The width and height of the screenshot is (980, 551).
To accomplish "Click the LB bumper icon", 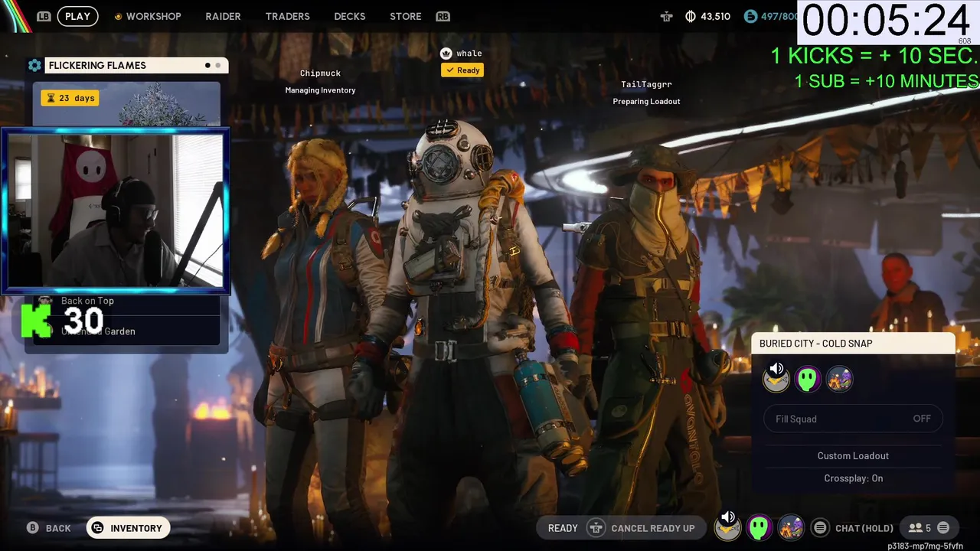I will [x=44, y=16].
